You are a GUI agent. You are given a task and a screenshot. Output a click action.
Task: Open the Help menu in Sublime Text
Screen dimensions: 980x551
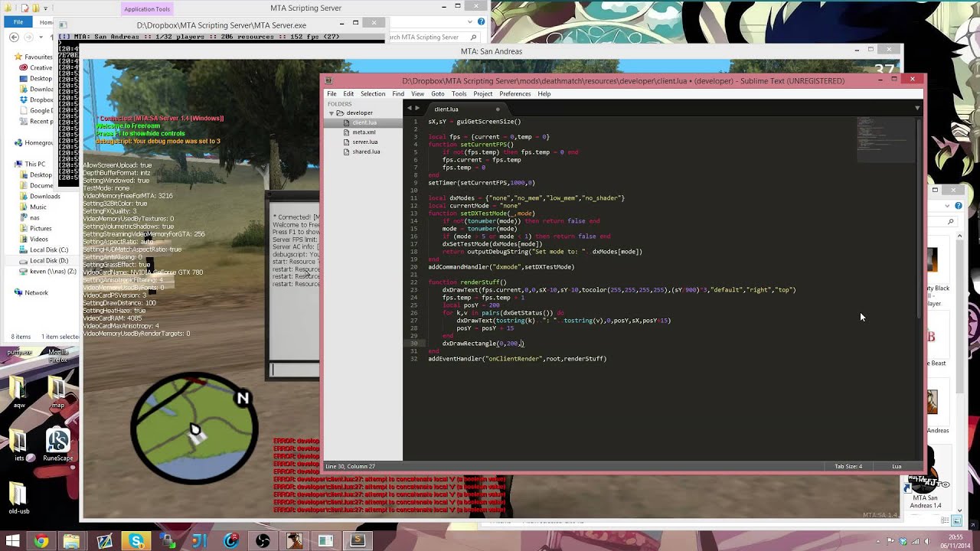tap(544, 94)
